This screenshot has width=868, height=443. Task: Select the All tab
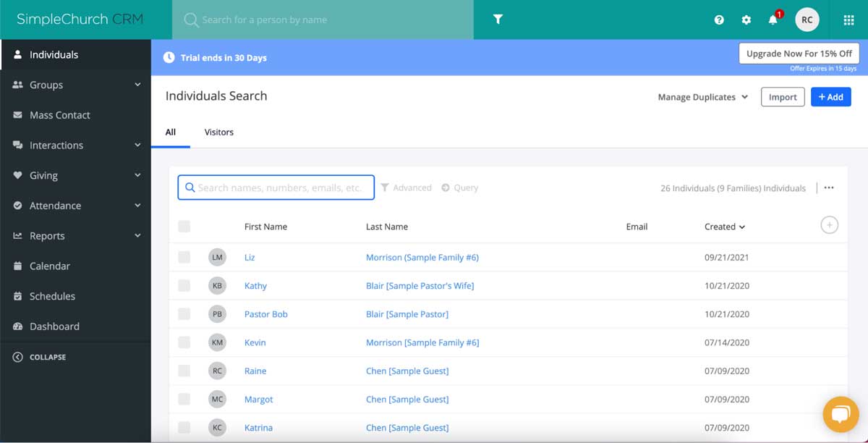[171, 132]
